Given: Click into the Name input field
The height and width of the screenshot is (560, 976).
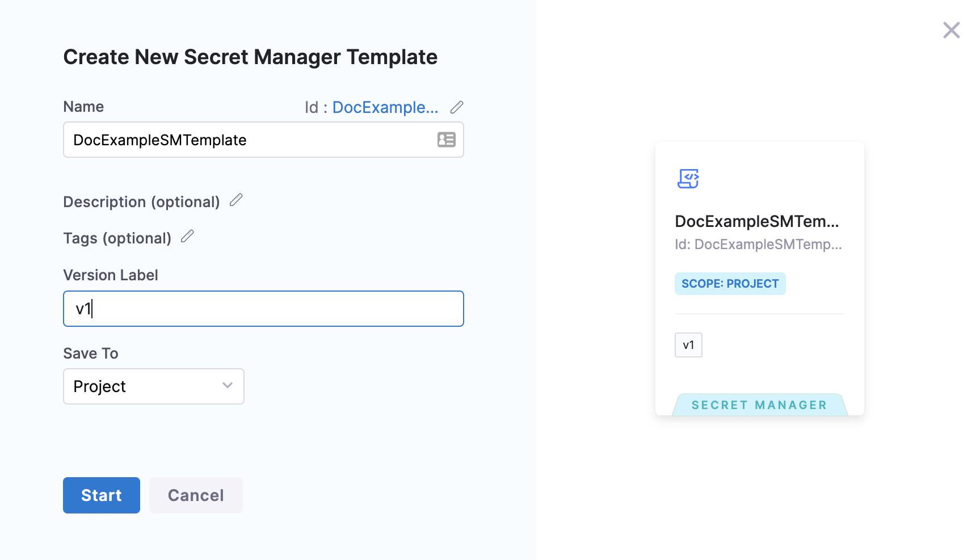Looking at the screenshot, I should (250, 140).
